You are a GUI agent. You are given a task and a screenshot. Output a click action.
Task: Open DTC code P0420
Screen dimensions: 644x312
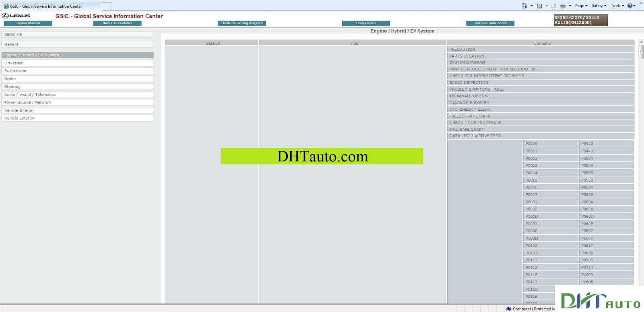(x=606, y=144)
